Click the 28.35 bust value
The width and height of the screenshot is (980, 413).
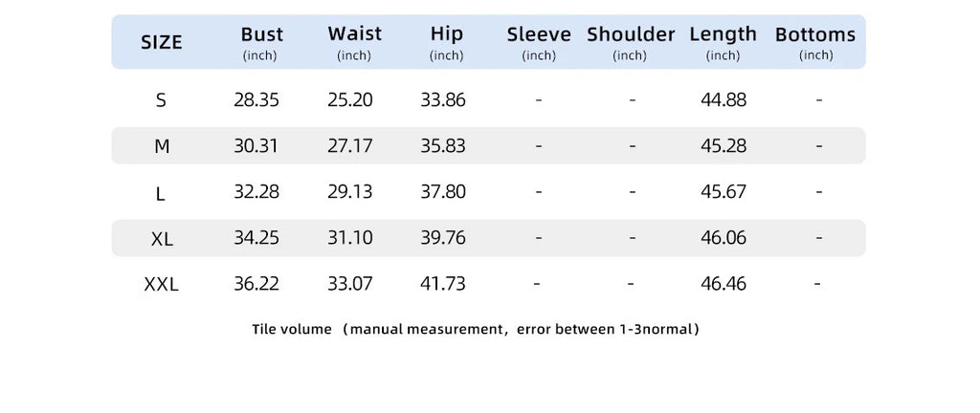[x=256, y=99]
